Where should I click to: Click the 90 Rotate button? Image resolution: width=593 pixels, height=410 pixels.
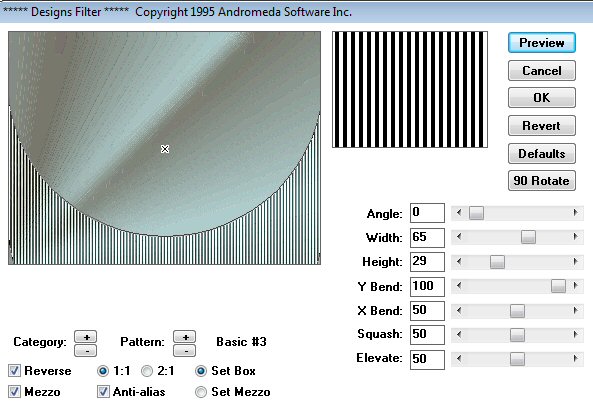tap(542, 181)
